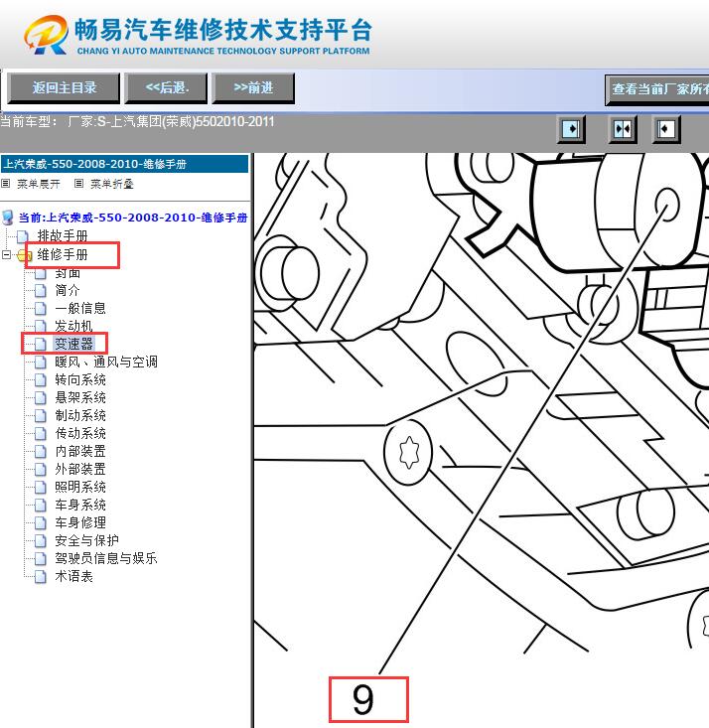Click document icon beside 外部装置

tap(41, 470)
